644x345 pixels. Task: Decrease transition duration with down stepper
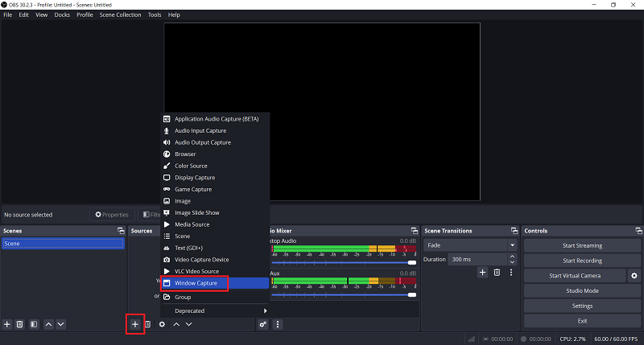point(512,262)
